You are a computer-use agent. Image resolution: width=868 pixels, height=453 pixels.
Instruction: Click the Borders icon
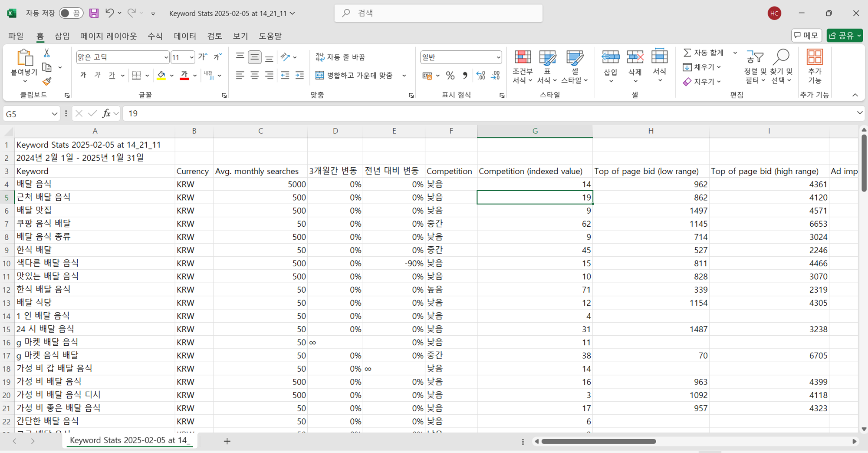click(x=137, y=75)
